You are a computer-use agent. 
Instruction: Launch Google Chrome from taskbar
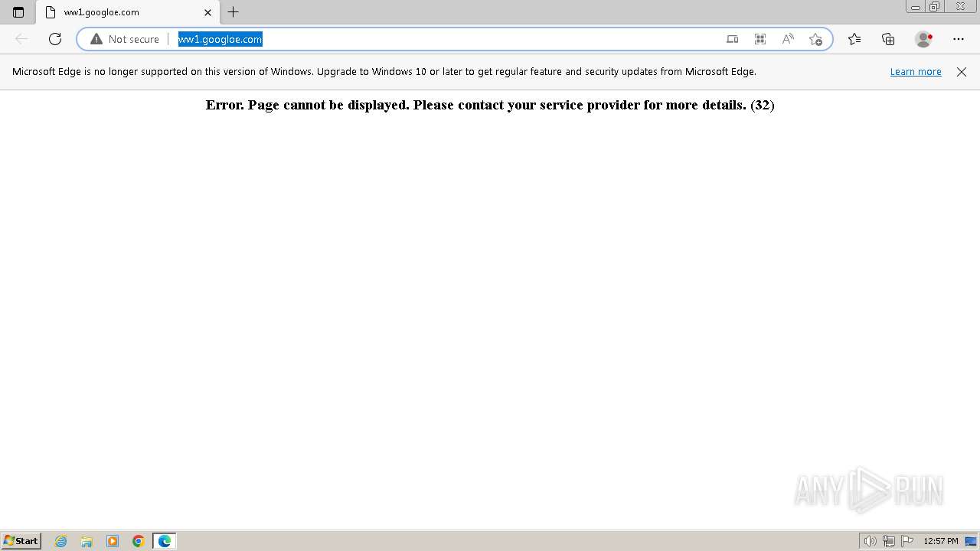click(x=139, y=541)
